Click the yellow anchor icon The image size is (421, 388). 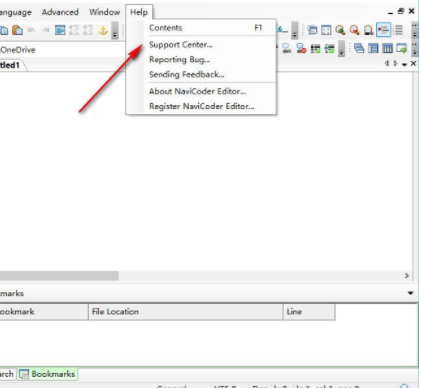coord(103,30)
